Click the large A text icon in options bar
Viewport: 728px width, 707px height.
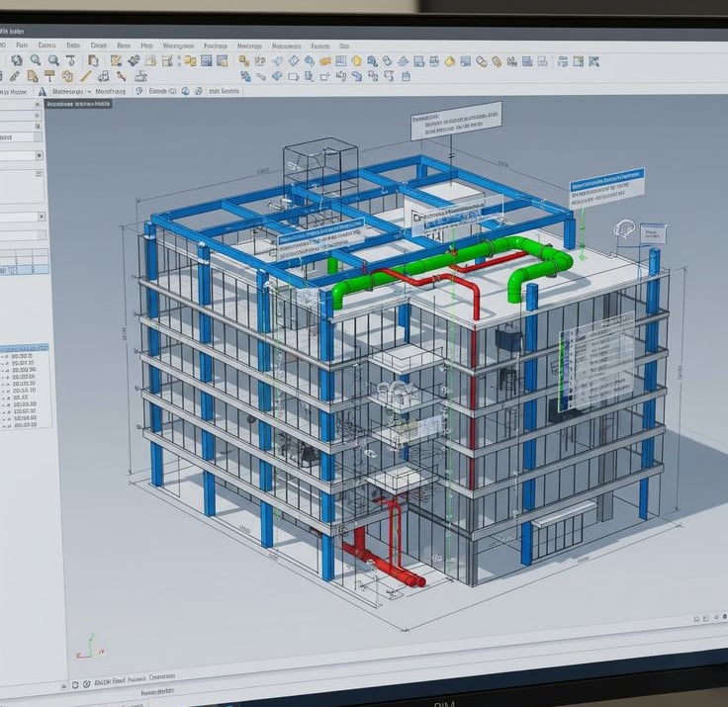[43, 91]
